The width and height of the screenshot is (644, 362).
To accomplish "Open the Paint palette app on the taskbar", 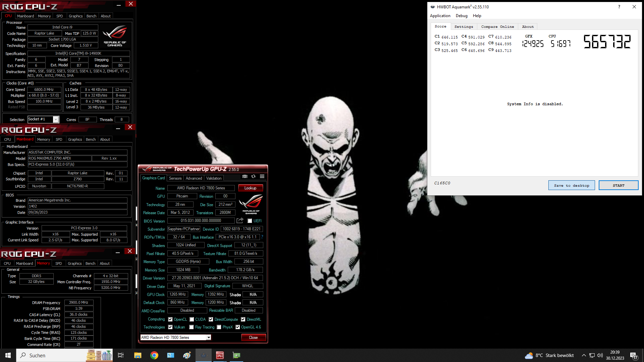I will [x=187, y=355].
